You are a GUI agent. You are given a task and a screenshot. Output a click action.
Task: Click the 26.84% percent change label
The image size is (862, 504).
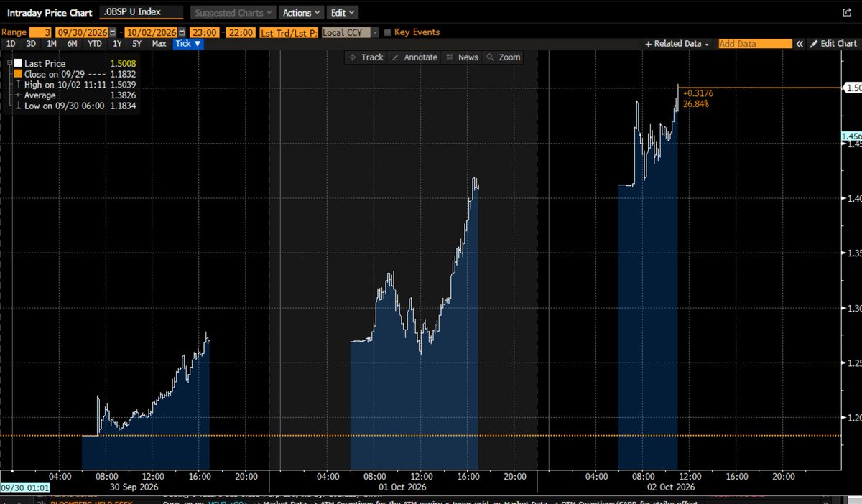coord(696,103)
